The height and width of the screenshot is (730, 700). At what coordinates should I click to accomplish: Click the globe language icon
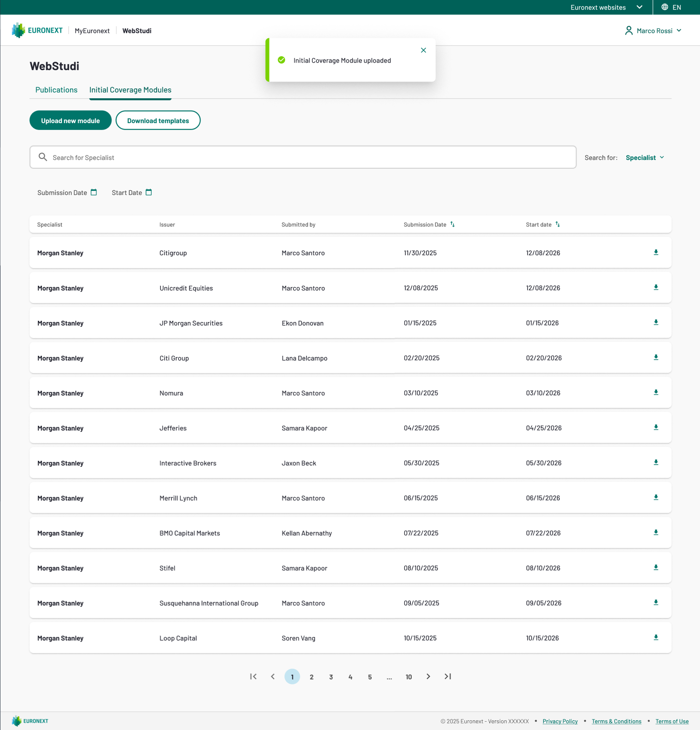click(664, 7)
